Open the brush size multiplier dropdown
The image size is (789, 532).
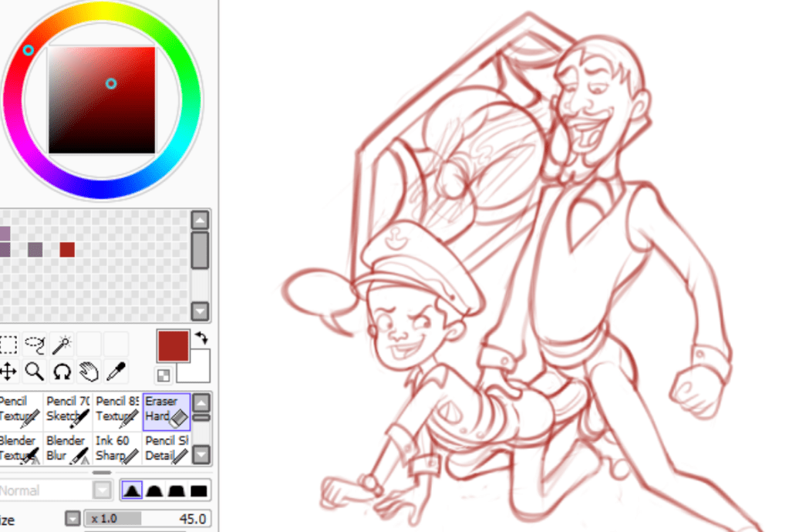[72, 519]
